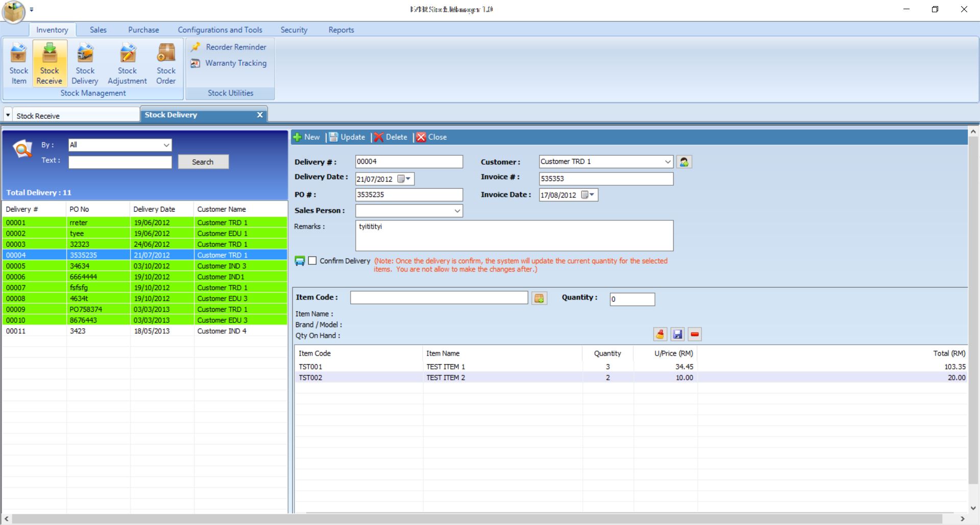Click the horizontal scrollbar left arrow
This screenshot has height=525, width=980.
[6, 519]
